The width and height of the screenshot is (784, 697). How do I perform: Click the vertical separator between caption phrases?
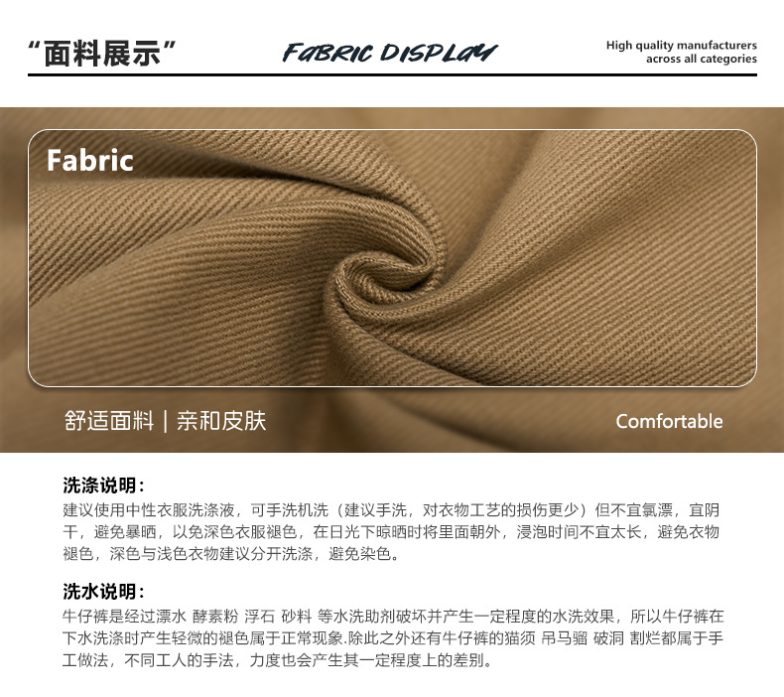point(165,421)
